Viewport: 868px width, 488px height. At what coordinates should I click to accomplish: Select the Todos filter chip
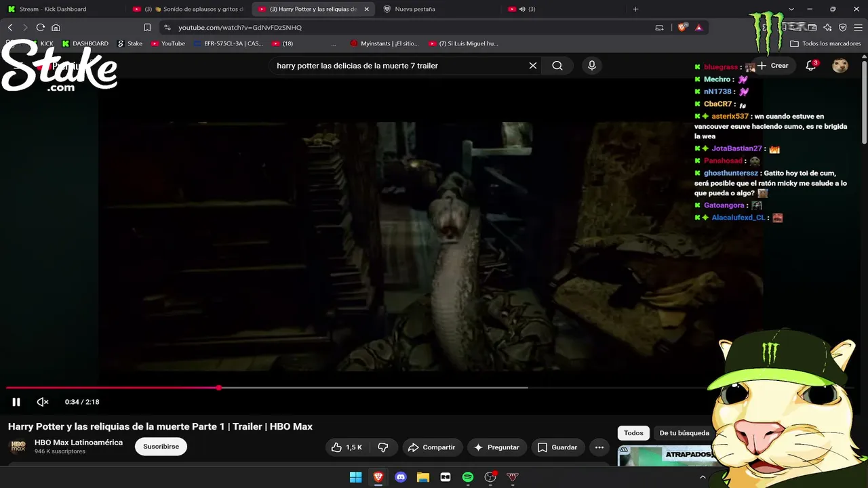tap(633, 433)
